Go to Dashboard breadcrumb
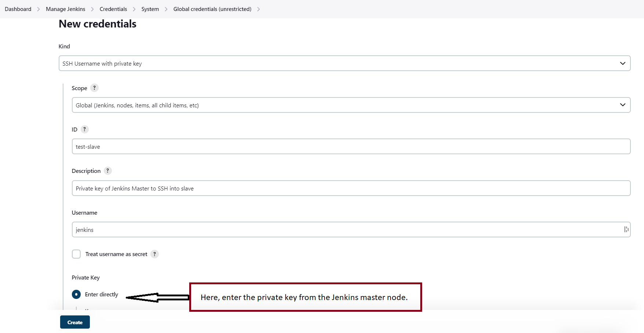 coord(18,9)
